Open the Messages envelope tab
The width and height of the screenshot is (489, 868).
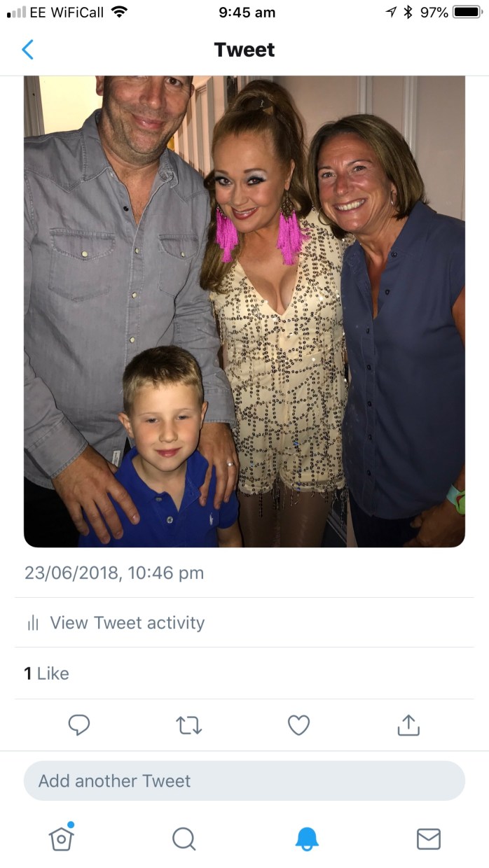coord(429,838)
